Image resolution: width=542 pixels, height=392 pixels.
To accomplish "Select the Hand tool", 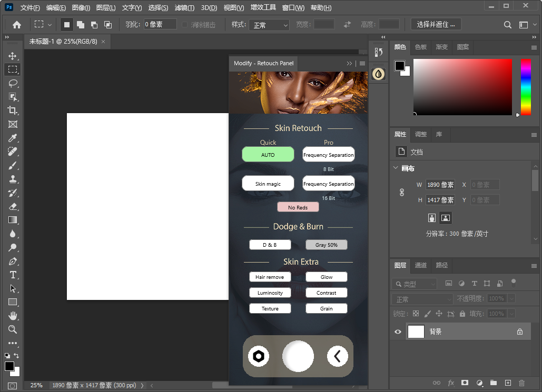I will point(13,316).
